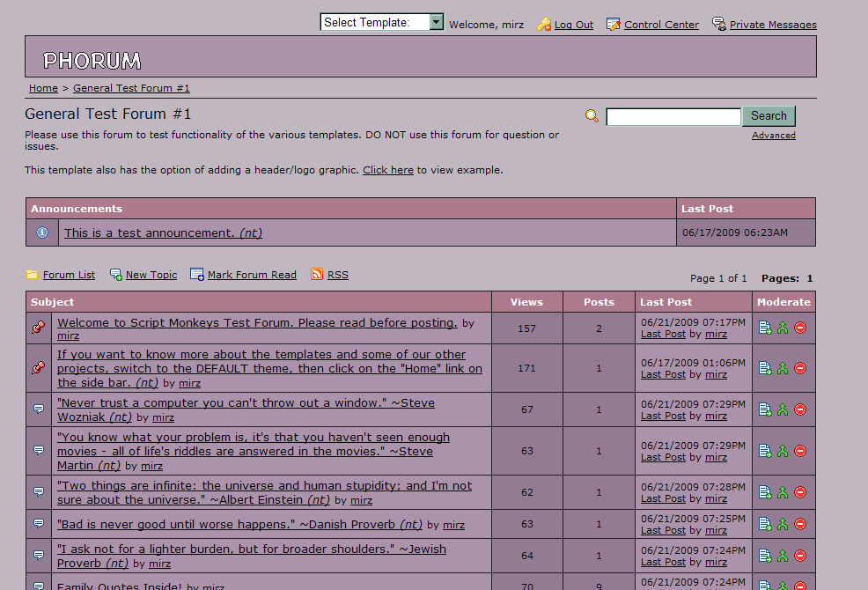This screenshot has width=868, height=590.
Task: Open the Select Template dropdown
Action: pos(382,22)
